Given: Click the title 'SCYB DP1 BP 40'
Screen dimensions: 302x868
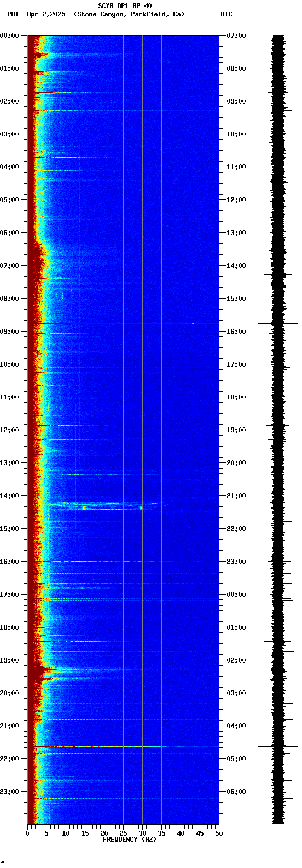Looking at the screenshot, I should click(x=125, y=6).
